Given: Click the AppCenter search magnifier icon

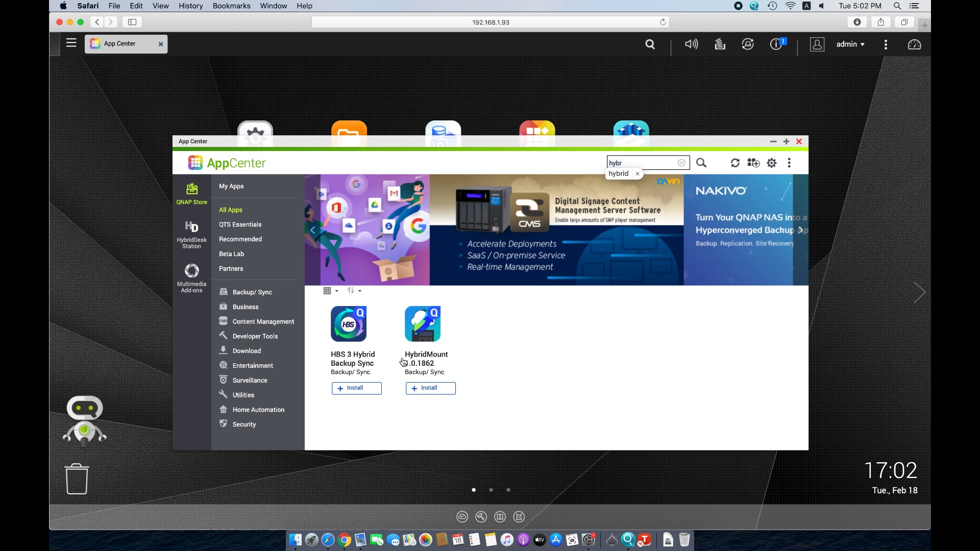Looking at the screenshot, I should click(701, 163).
